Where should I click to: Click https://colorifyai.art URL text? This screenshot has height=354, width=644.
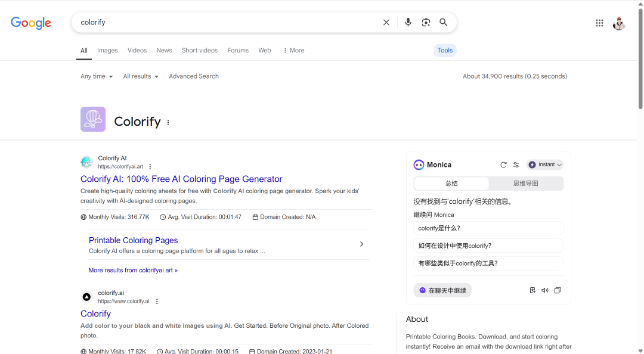click(x=120, y=167)
